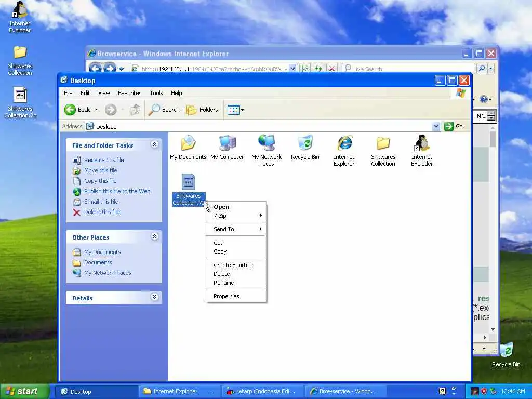The image size is (532, 399).
Task: Open Documents link under Other Places
Action: pyautogui.click(x=98, y=262)
